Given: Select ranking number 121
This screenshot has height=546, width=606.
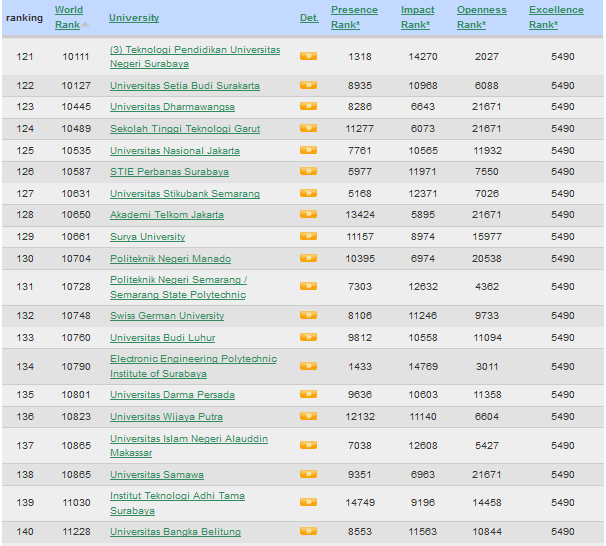Looking at the screenshot, I should [25, 57].
